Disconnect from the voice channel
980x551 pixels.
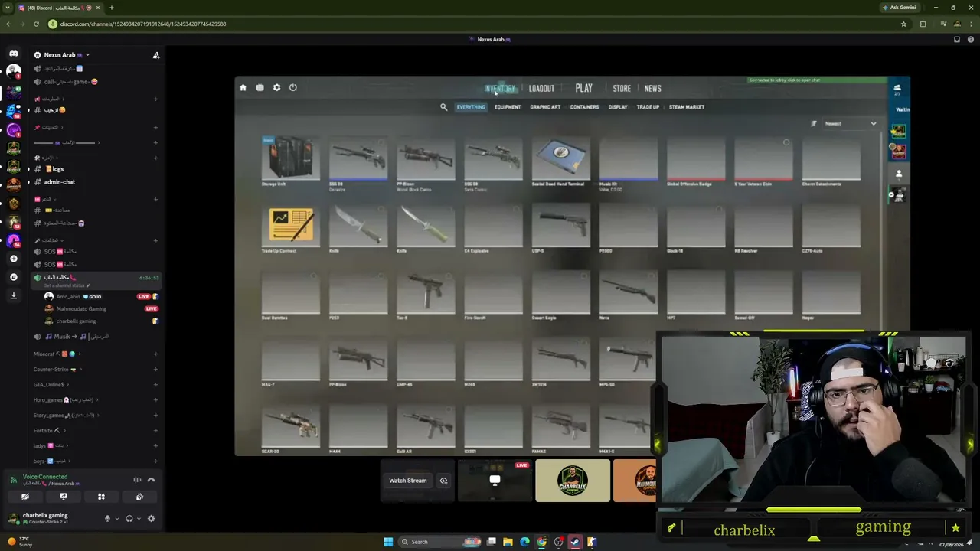pos(151,480)
